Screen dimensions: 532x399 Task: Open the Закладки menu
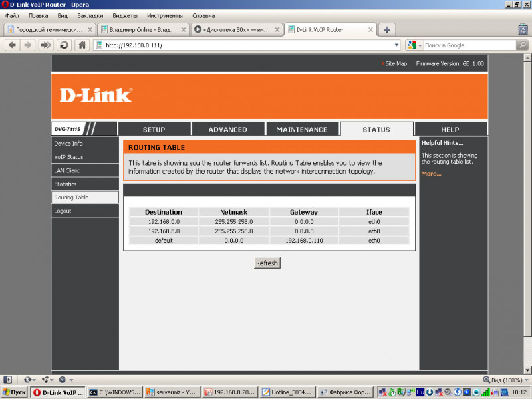[x=90, y=15]
